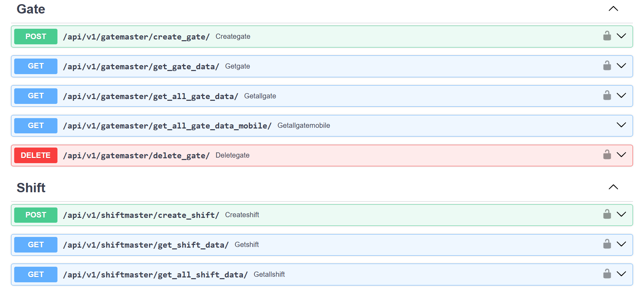Select the Gate section heading

pos(31,9)
